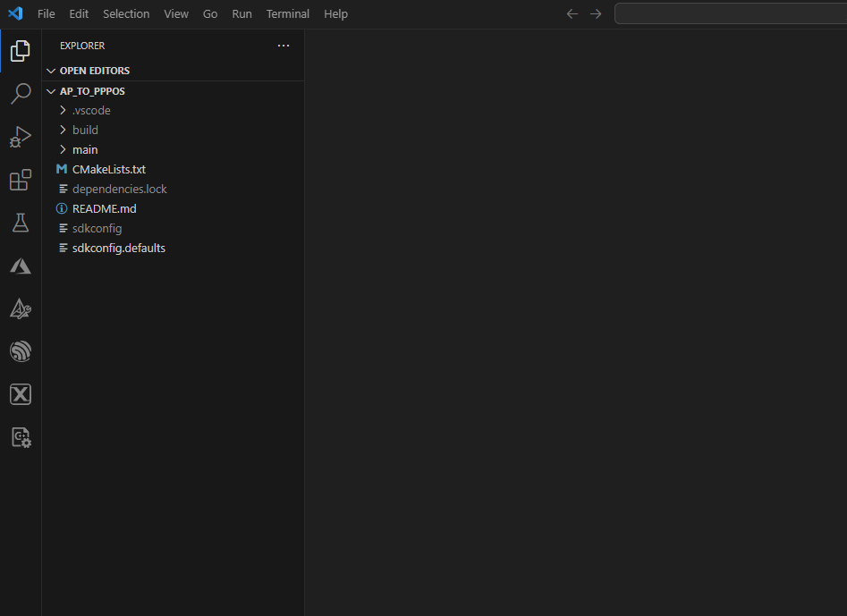Click the Go Forward arrow
Screen dimensions: 847x616
click(596, 14)
